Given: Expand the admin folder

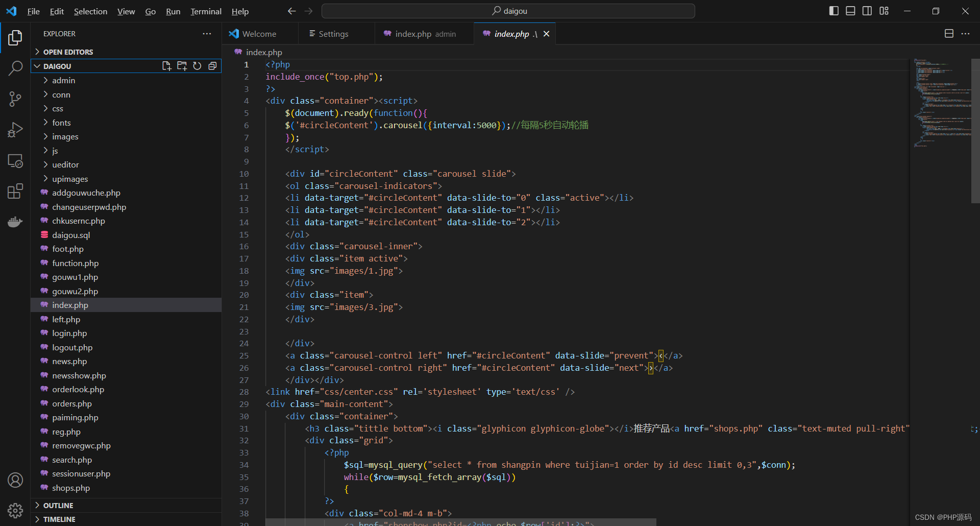Looking at the screenshot, I should 126,80.
